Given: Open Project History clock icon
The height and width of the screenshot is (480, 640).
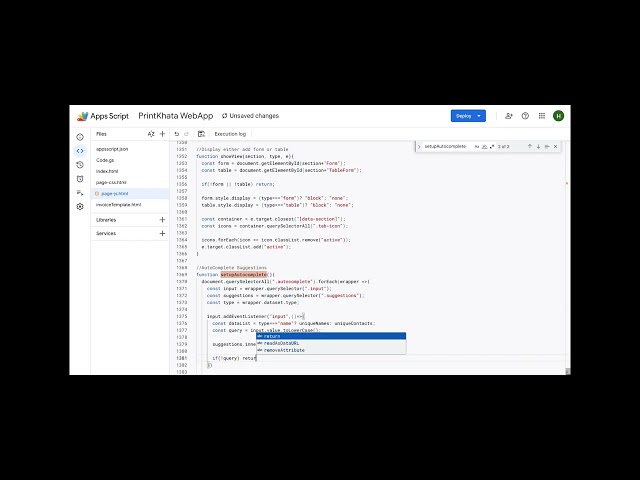Looking at the screenshot, I should pos(80,165).
